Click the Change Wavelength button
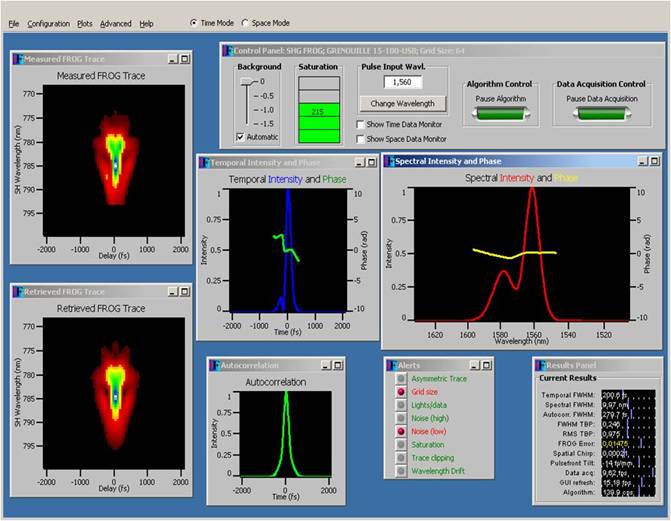 point(402,104)
